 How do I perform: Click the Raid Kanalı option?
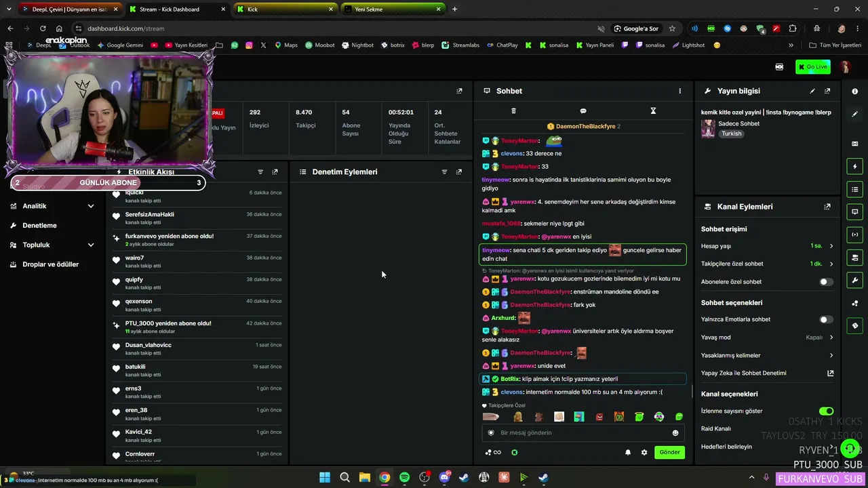point(716,429)
